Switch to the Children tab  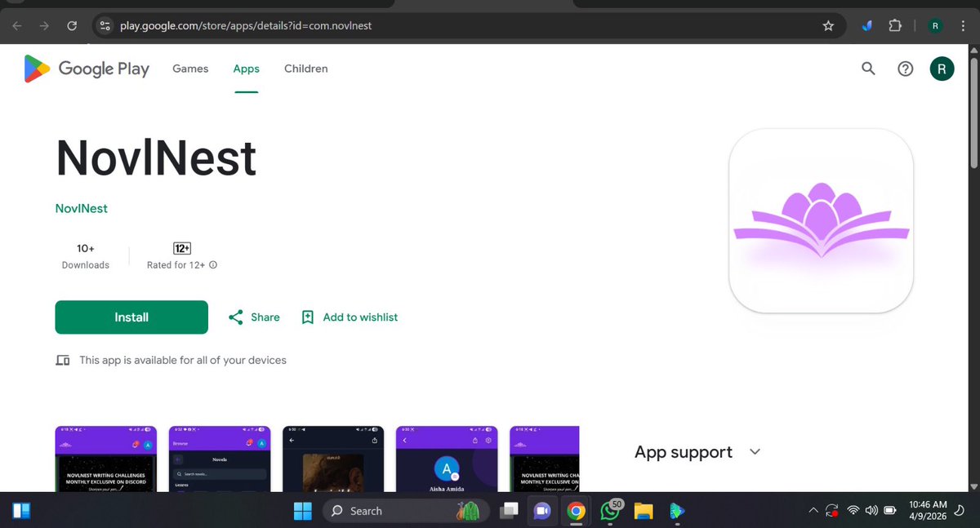[306, 69]
